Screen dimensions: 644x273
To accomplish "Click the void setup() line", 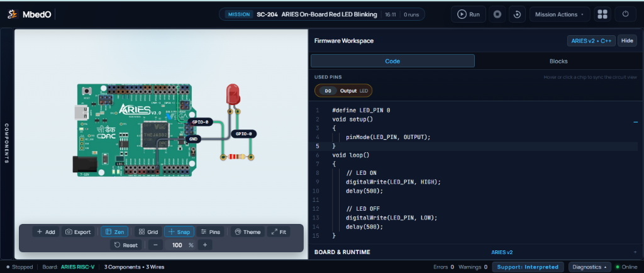I will (x=352, y=120).
